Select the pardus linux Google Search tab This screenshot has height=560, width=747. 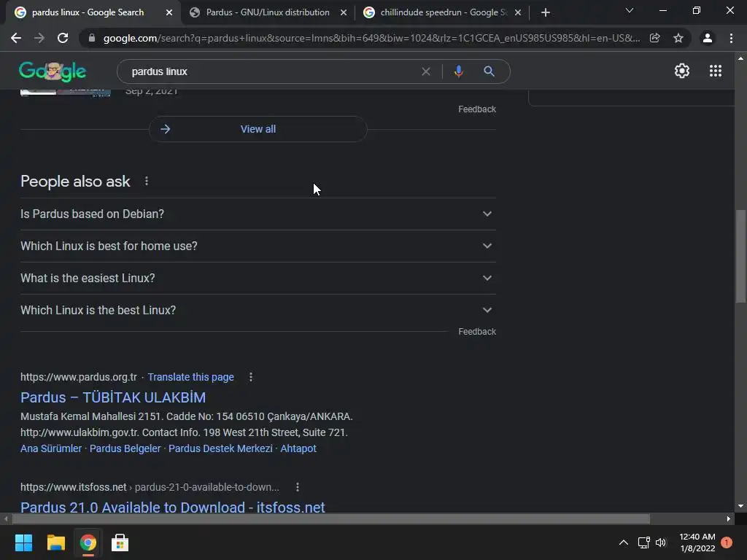88,12
